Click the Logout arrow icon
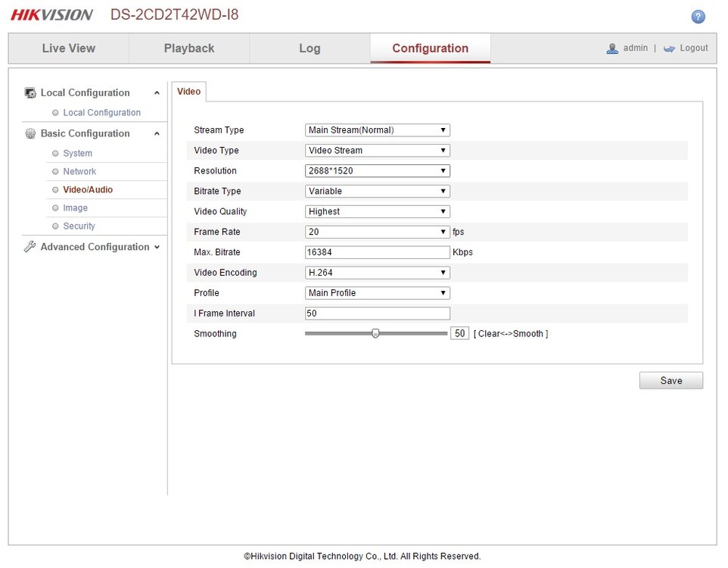 click(x=669, y=48)
